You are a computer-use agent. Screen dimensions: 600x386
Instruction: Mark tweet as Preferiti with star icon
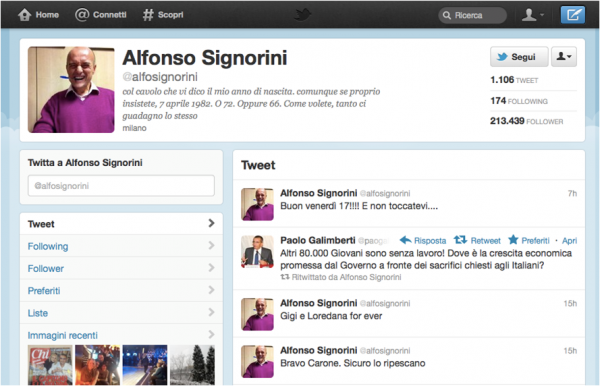pos(513,240)
